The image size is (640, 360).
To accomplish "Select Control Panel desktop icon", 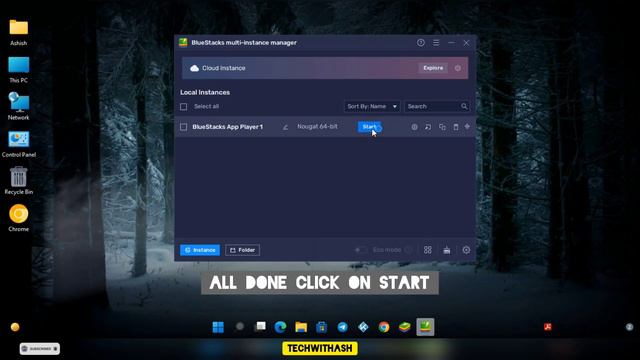I will (18, 144).
